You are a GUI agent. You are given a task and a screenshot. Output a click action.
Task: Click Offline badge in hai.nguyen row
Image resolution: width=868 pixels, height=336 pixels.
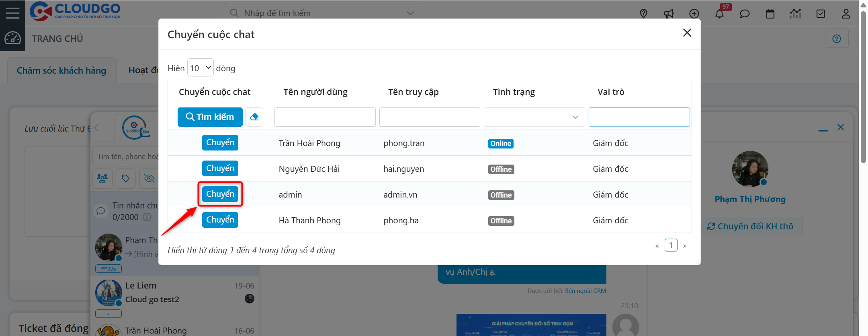501,169
